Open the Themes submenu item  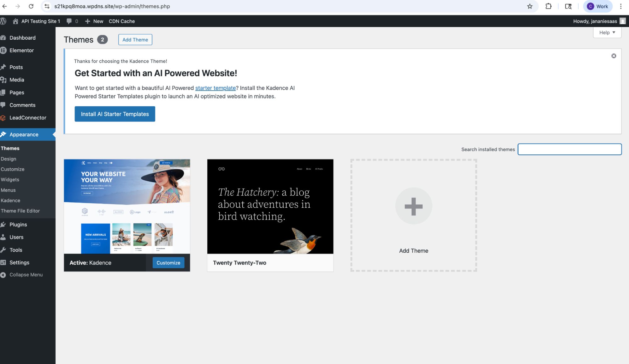(x=10, y=148)
